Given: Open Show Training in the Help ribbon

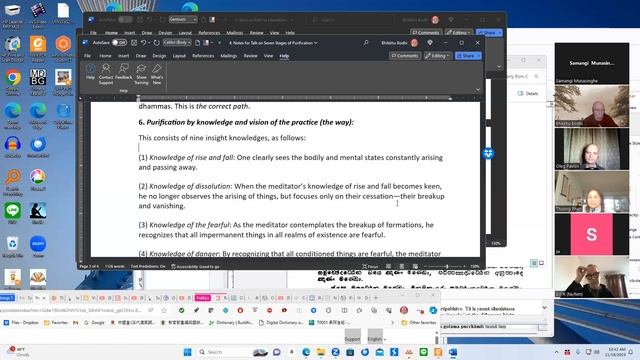Looking at the screenshot, I should point(141,74).
